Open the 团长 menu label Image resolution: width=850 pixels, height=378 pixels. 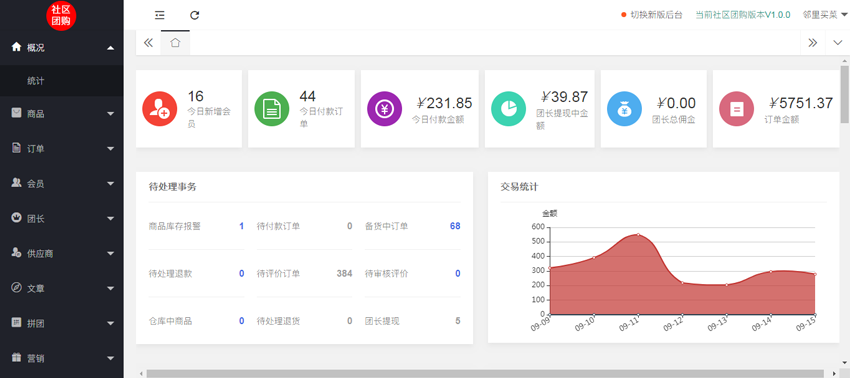[x=36, y=219]
